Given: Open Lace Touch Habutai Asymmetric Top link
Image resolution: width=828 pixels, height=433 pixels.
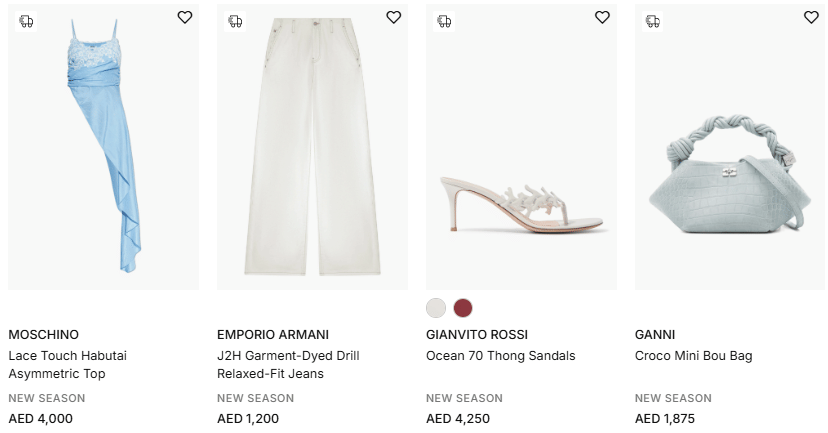Looking at the screenshot, I should (x=67, y=365).
